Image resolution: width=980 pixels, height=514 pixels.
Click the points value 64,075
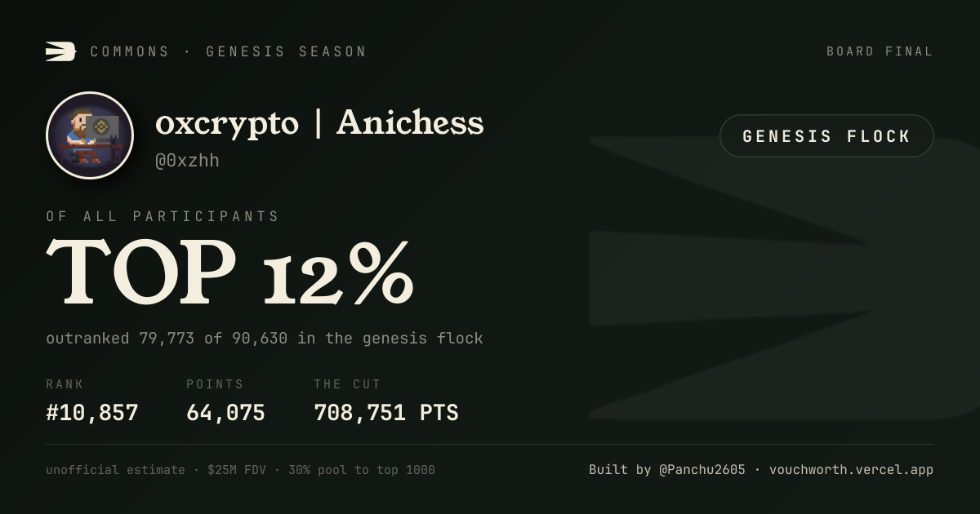point(225,413)
